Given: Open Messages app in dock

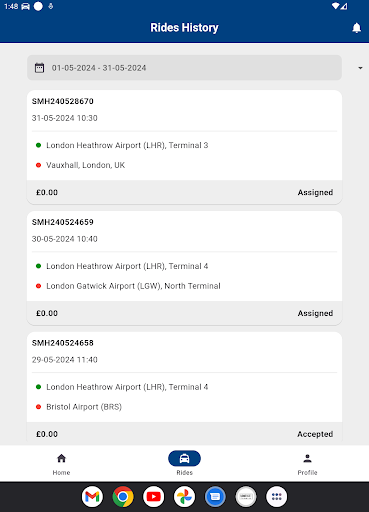Looking at the screenshot, I should [x=215, y=497].
